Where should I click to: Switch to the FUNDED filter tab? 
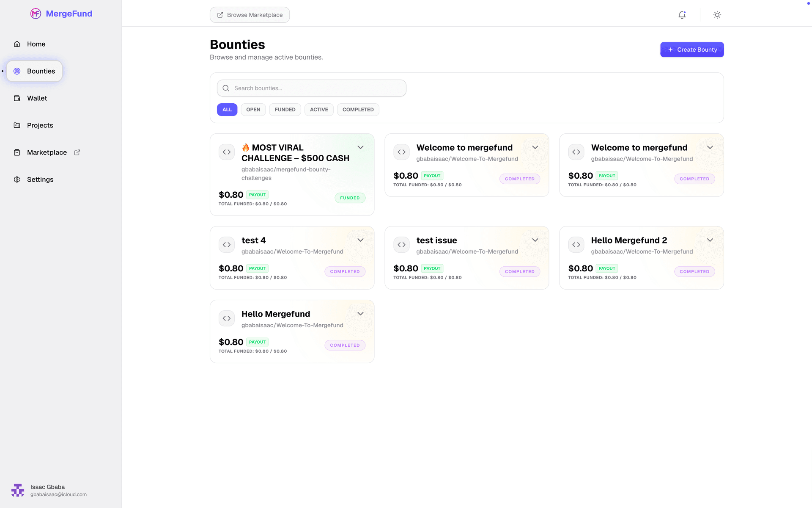point(285,109)
